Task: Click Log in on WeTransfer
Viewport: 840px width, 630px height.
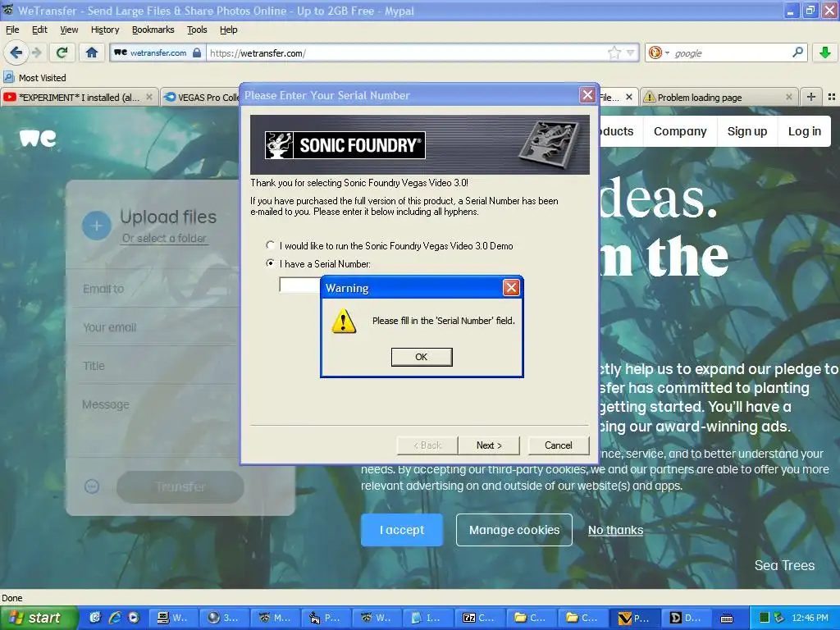Action: [x=804, y=131]
